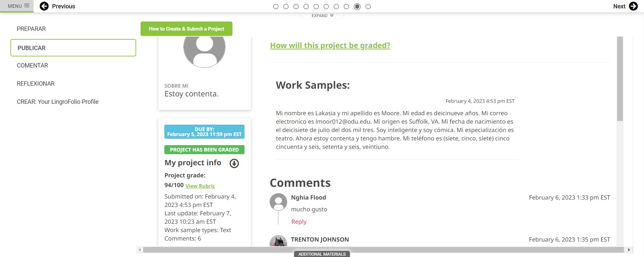Click Trenton Johnson's avatar picture
Screen dimensions: 644x257
click(x=278, y=241)
